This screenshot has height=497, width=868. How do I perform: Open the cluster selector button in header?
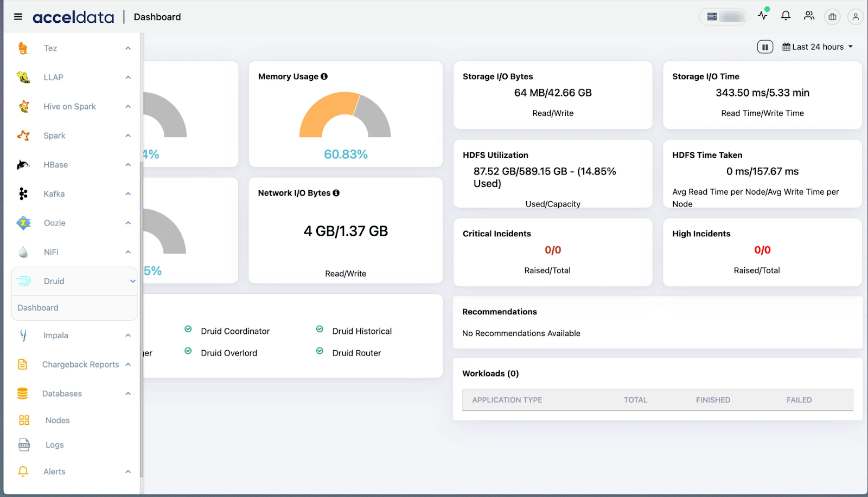[x=723, y=17]
